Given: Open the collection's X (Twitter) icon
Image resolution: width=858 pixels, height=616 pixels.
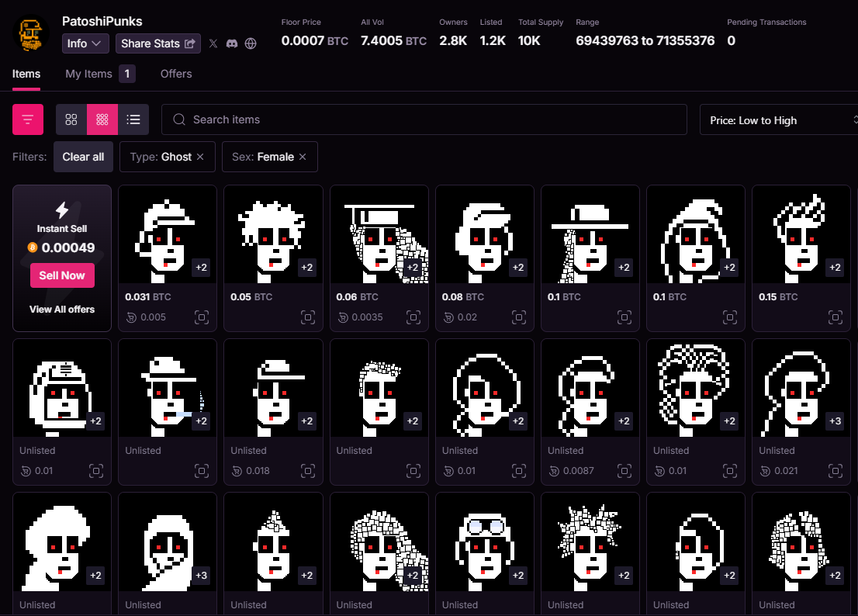Looking at the screenshot, I should (x=213, y=43).
